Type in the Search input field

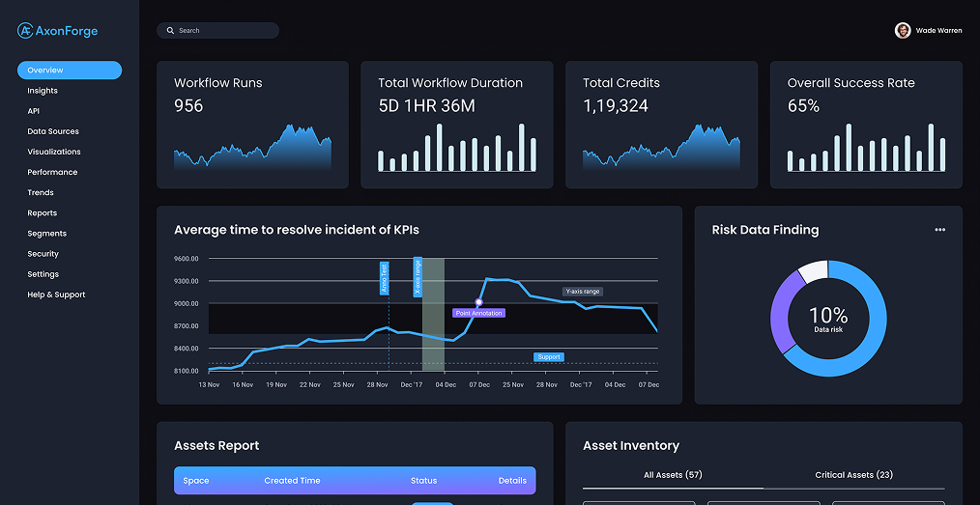(x=224, y=31)
